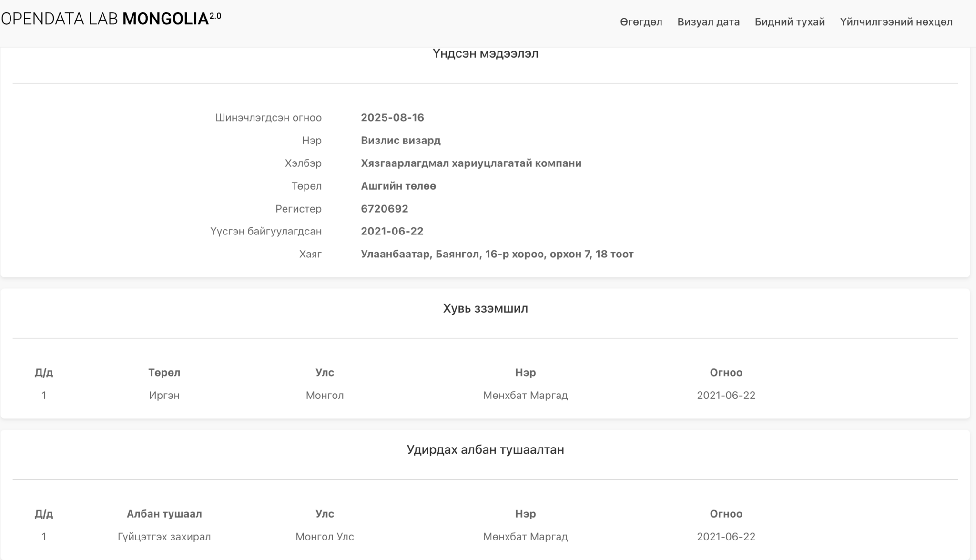Open the Үйлчилгээний нөхцөл link

[896, 22]
